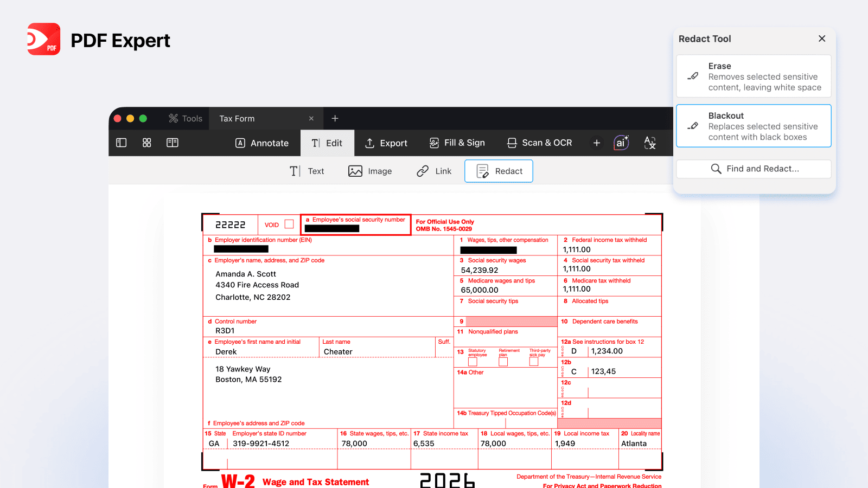The image size is (868, 488).
Task: Add a tool with toolbar plus icon
Action: pyautogui.click(x=597, y=143)
